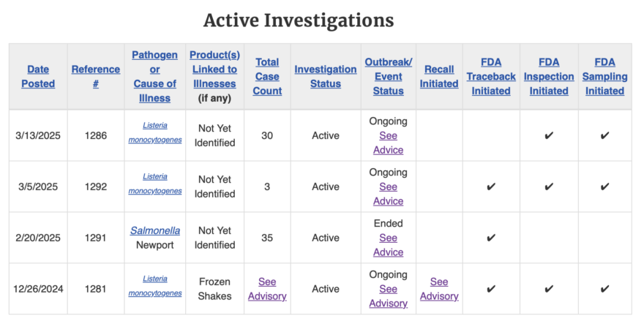
Task: Open FDA Traceback Initiated header link
Action: (x=491, y=76)
